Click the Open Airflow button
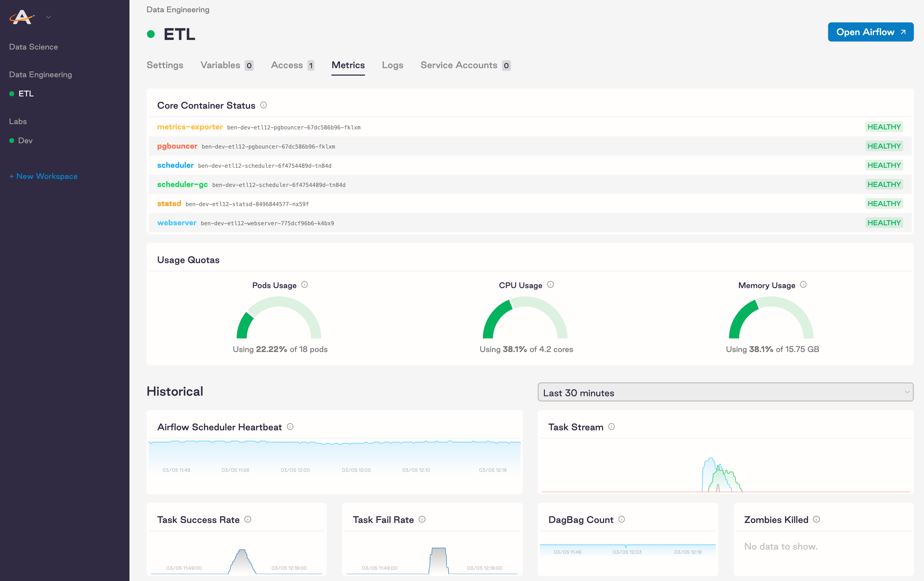Image resolution: width=924 pixels, height=581 pixels. coord(870,32)
